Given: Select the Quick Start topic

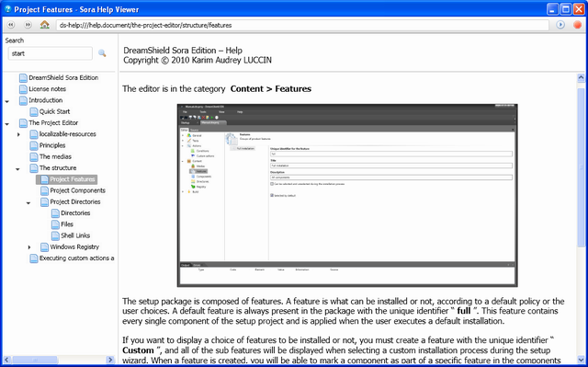Looking at the screenshot, I should pyautogui.click(x=55, y=111).
